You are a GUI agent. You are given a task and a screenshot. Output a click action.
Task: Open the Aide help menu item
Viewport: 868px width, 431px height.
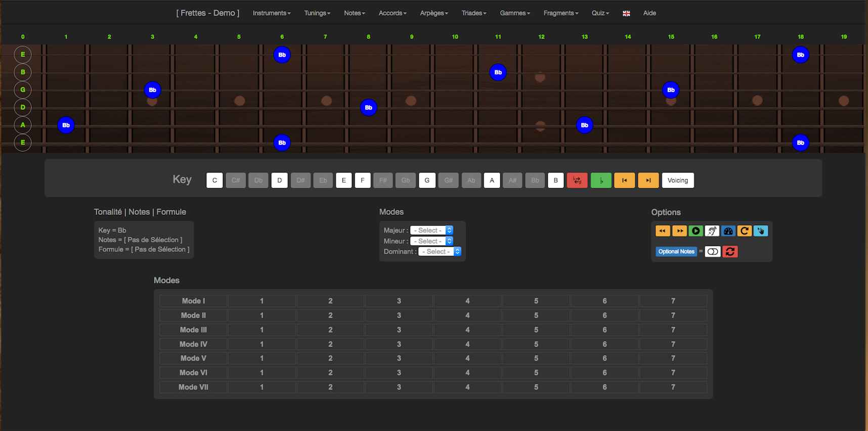pos(649,13)
